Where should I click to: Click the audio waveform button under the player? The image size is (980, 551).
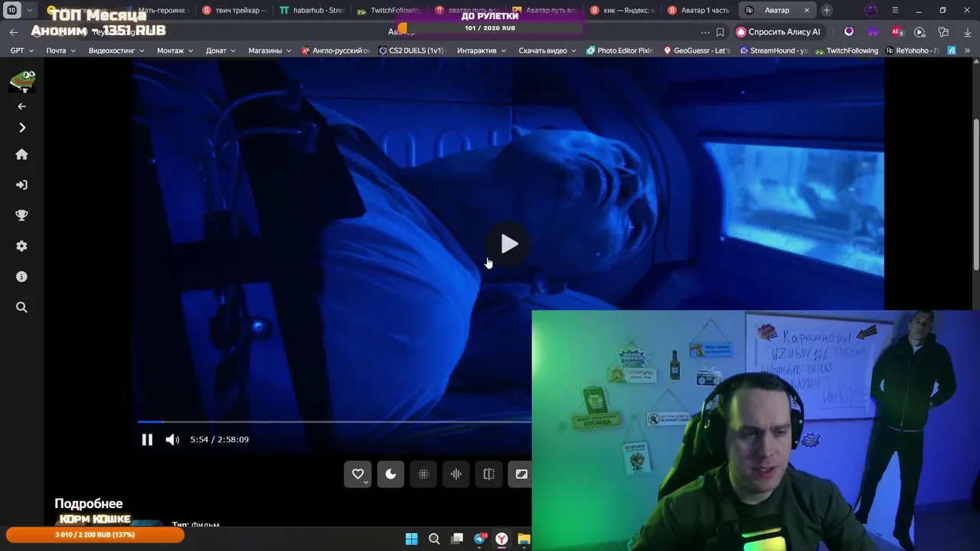click(x=456, y=474)
